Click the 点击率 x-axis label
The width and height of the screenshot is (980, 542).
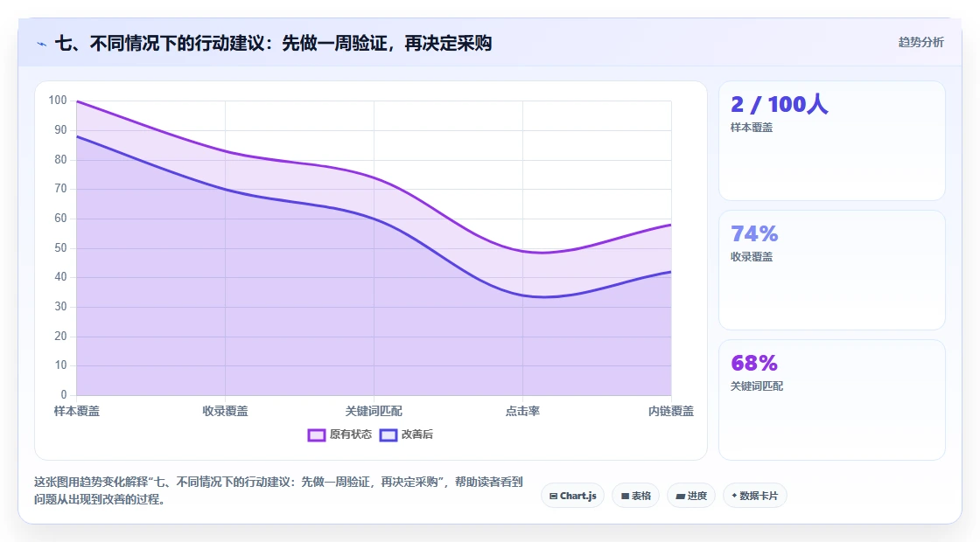[522, 411]
